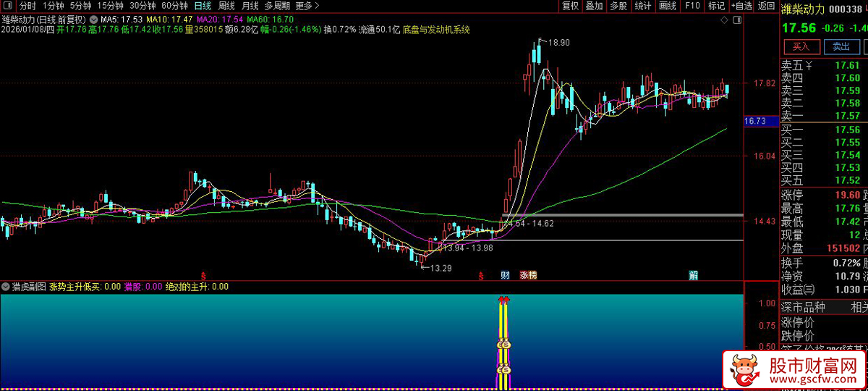The width and height of the screenshot is (868, 391).
Task: Switch to the 深市品种 tab
Action: [x=804, y=307]
